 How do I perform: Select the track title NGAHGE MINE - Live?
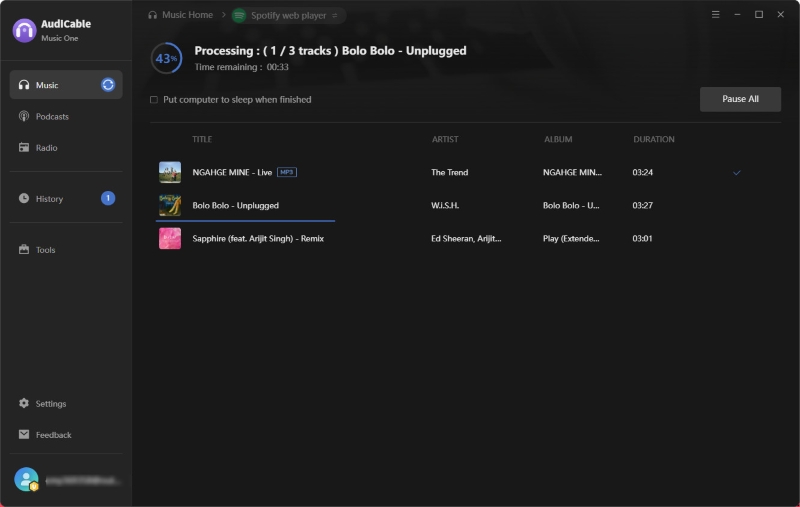[x=232, y=172]
